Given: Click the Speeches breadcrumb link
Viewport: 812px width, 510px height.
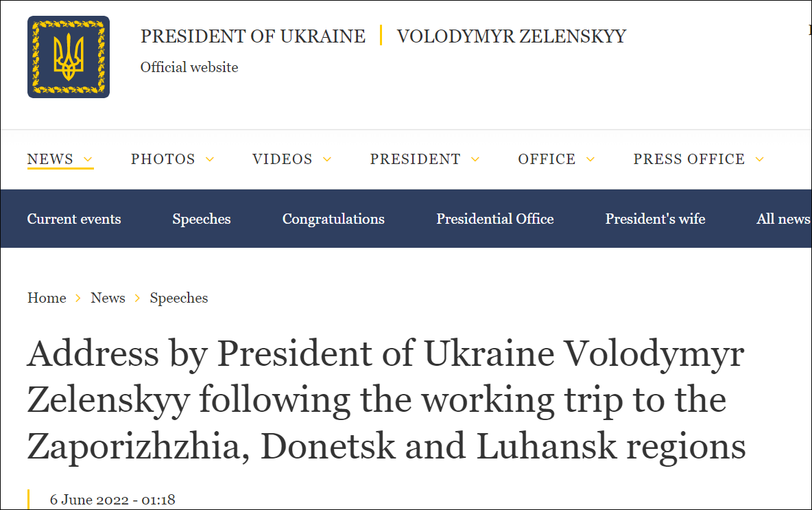Looking at the screenshot, I should 179,298.
